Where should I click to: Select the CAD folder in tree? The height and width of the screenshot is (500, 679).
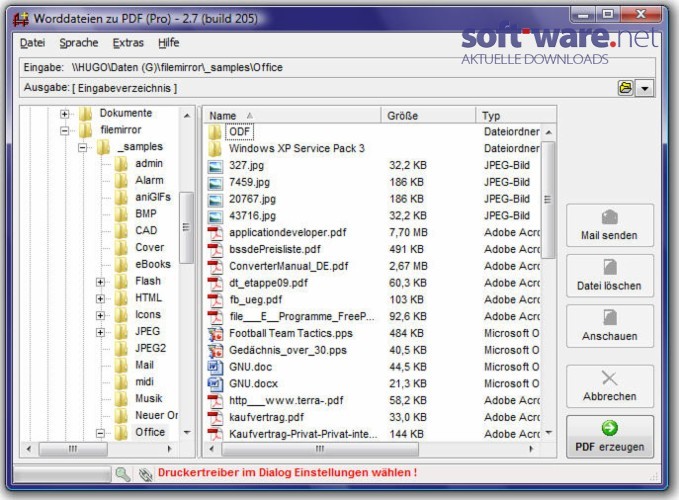(x=146, y=231)
